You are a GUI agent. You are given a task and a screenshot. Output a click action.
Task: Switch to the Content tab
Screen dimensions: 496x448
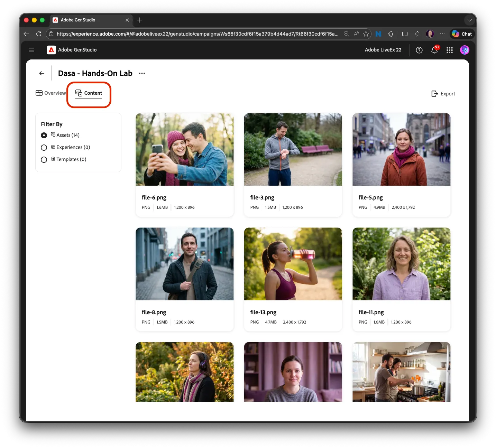click(89, 93)
